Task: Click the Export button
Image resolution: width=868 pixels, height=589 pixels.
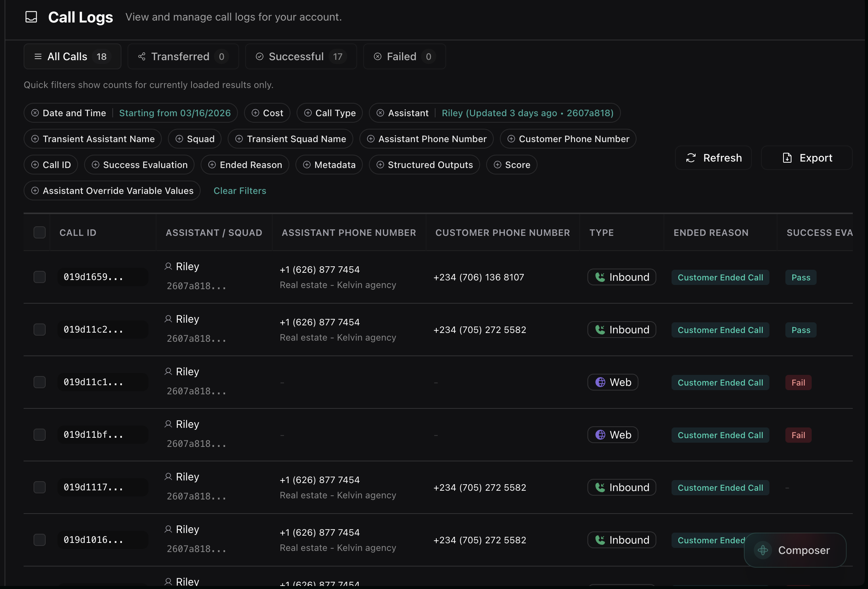Action: click(x=807, y=158)
